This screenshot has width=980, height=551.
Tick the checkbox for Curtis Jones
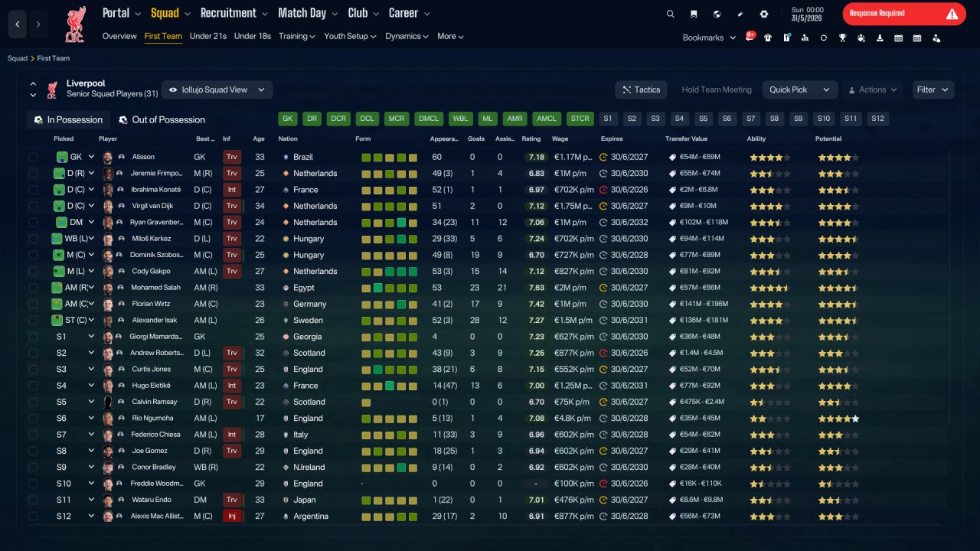point(33,369)
